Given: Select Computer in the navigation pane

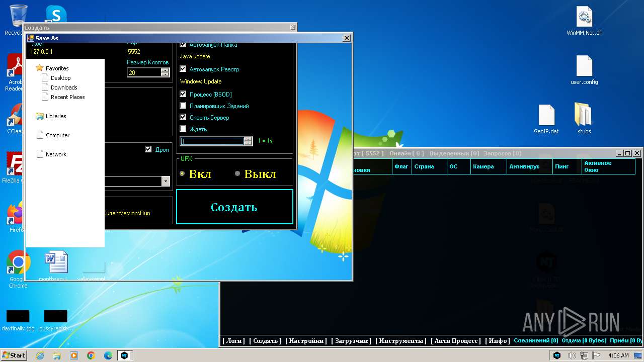Looking at the screenshot, I should pyautogui.click(x=53, y=135).
